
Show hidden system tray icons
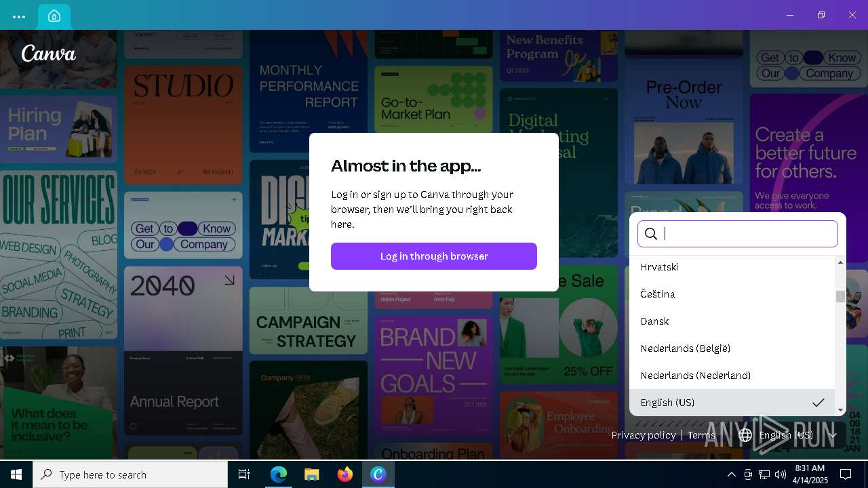tap(731, 474)
